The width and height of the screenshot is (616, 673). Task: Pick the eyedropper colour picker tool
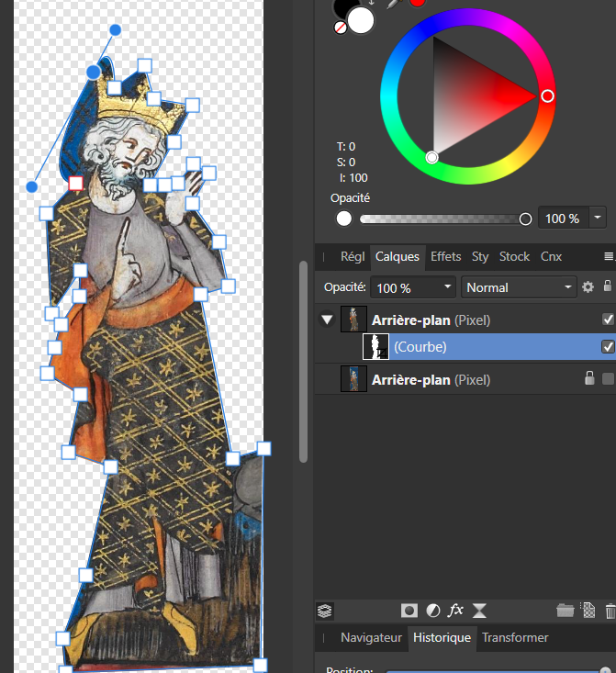tap(395, 4)
